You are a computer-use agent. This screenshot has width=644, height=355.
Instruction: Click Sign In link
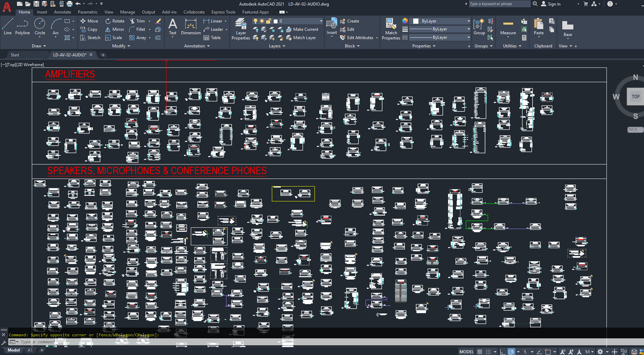(551, 4)
